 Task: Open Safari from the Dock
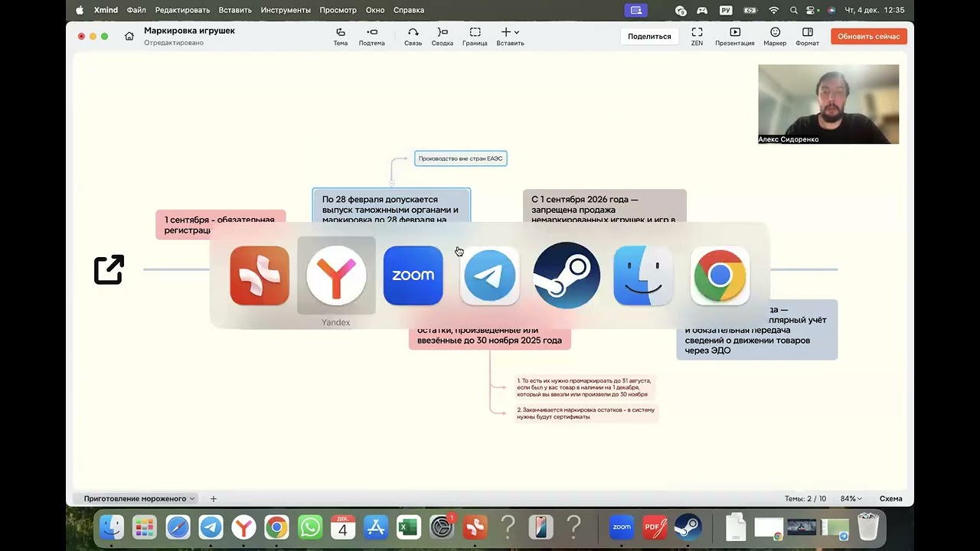[178, 527]
